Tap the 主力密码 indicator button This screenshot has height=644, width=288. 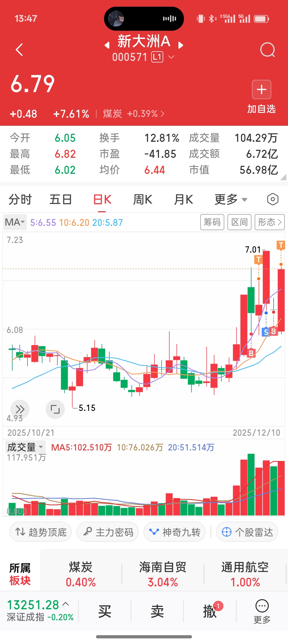click(x=107, y=532)
